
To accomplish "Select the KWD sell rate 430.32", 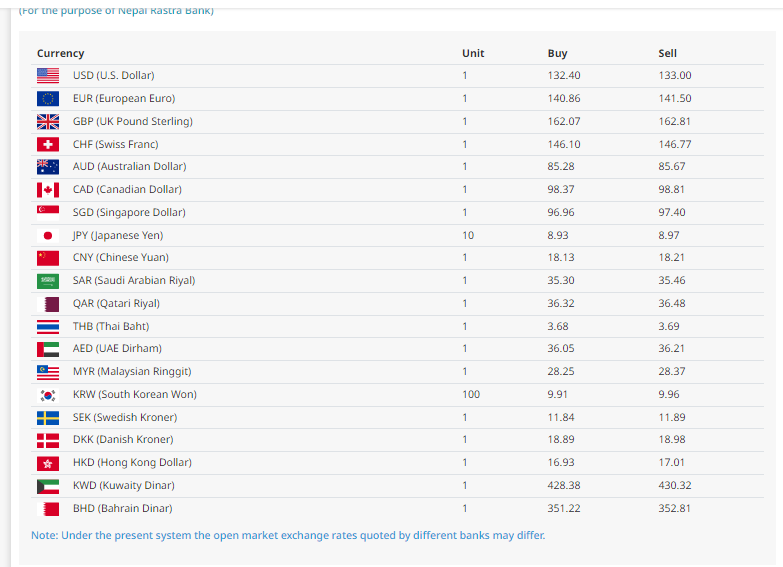I will pyautogui.click(x=675, y=486).
